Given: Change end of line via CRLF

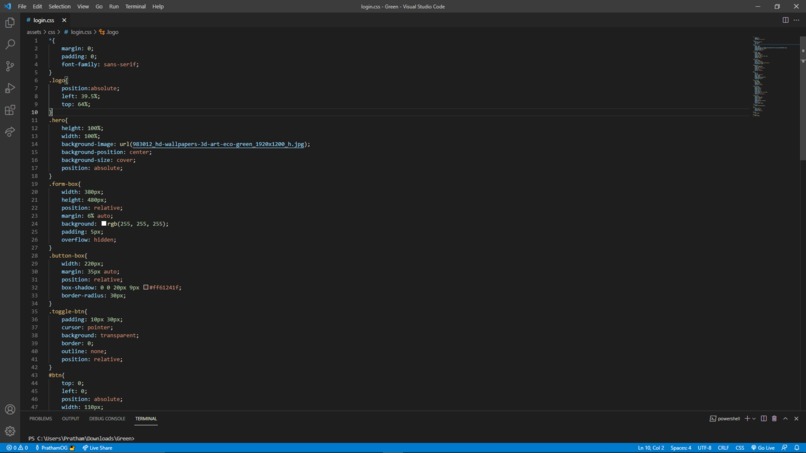Looking at the screenshot, I should pos(723,448).
